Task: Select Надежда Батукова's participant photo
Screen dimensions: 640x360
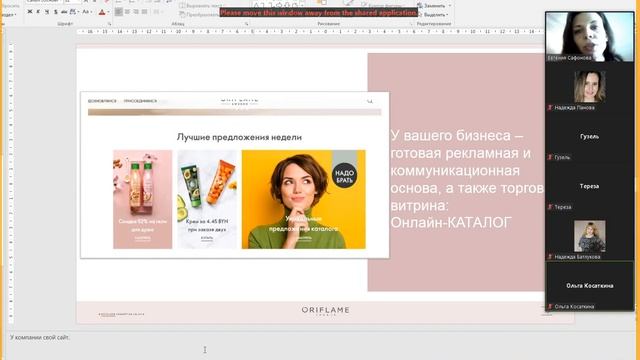Action: click(x=589, y=236)
